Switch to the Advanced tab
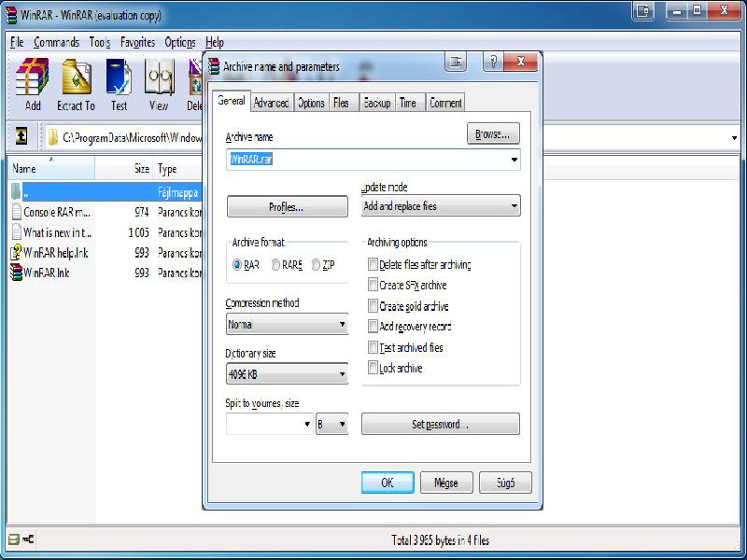 (x=271, y=103)
